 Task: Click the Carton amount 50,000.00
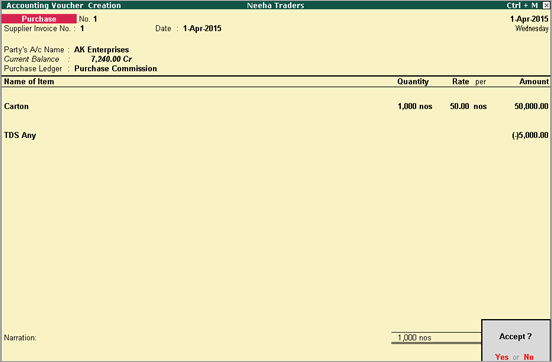click(531, 106)
